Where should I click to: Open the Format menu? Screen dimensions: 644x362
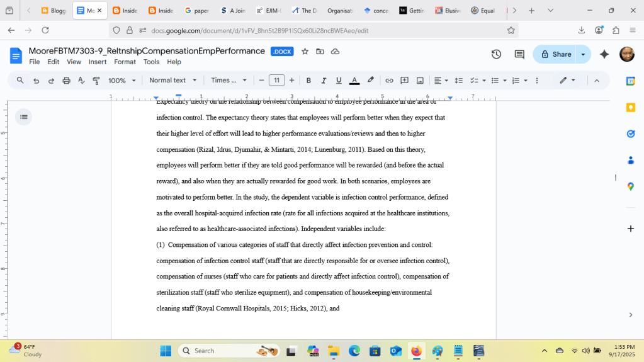pyautogui.click(x=125, y=62)
